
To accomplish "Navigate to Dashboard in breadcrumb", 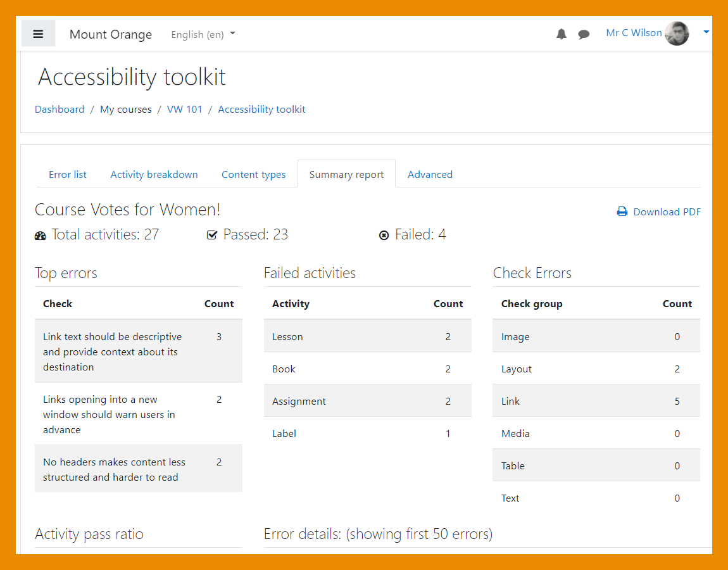I will click(60, 110).
